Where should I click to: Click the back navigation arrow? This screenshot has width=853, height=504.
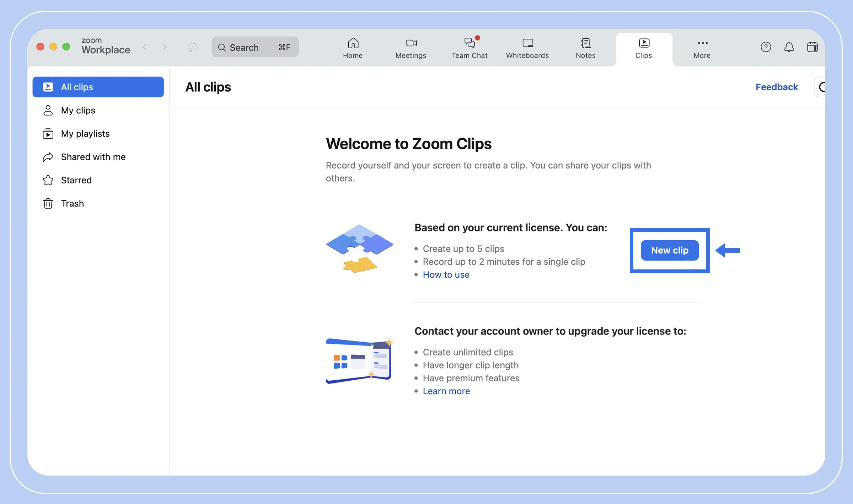[x=145, y=47]
